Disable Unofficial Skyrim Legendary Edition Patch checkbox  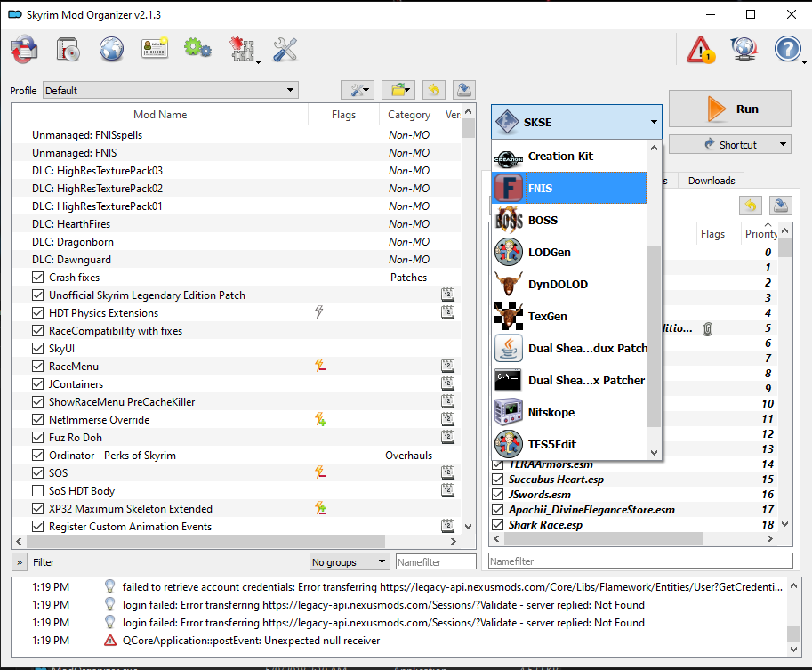coord(38,295)
